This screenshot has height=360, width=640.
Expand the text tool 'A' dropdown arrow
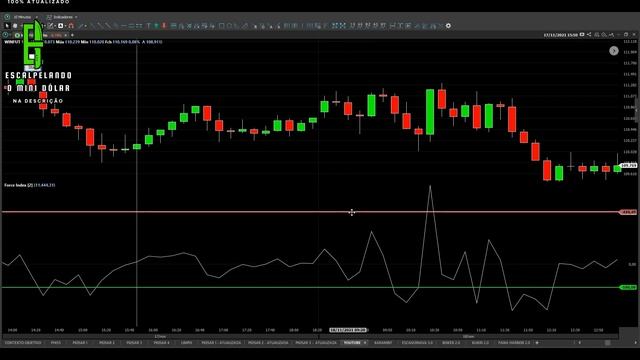64,26
